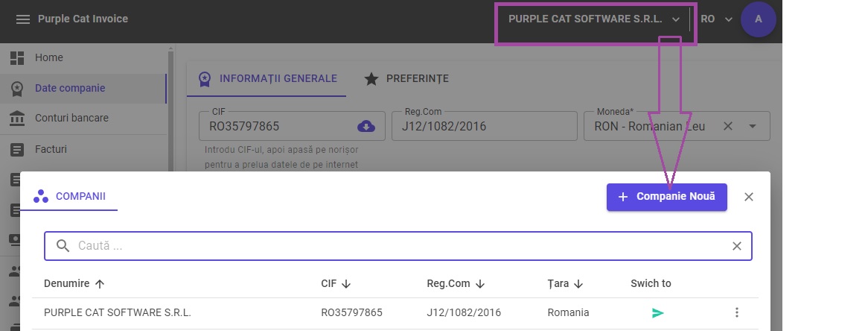Image resolution: width=868 pixels, height=331 pixels.
Task: Clear the Moneda currency selection
Action: (729, 126)
